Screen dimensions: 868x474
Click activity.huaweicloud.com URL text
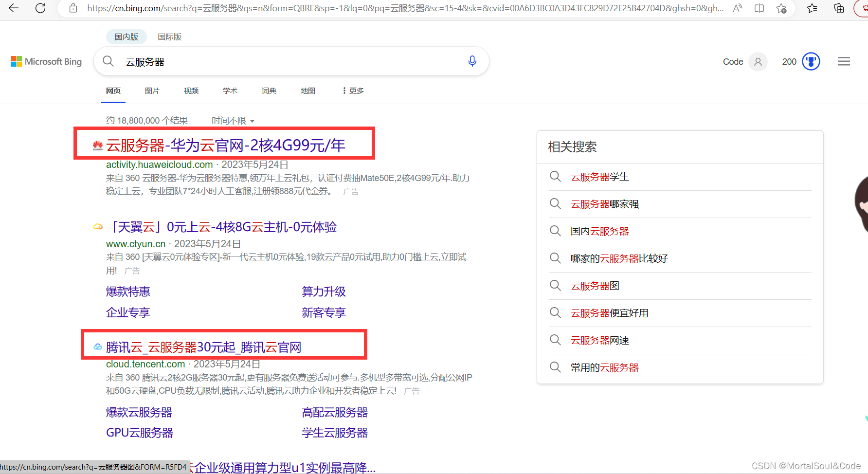[160, 164]
